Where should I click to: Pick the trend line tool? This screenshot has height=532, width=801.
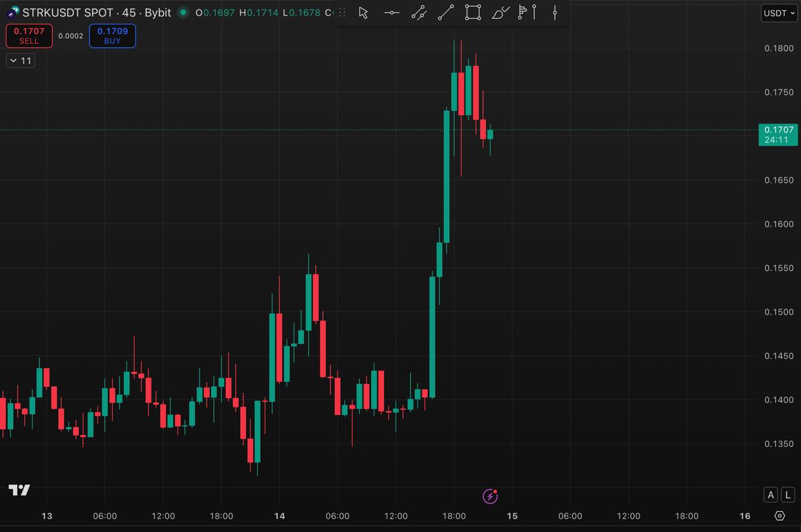(x=446, y=13)
